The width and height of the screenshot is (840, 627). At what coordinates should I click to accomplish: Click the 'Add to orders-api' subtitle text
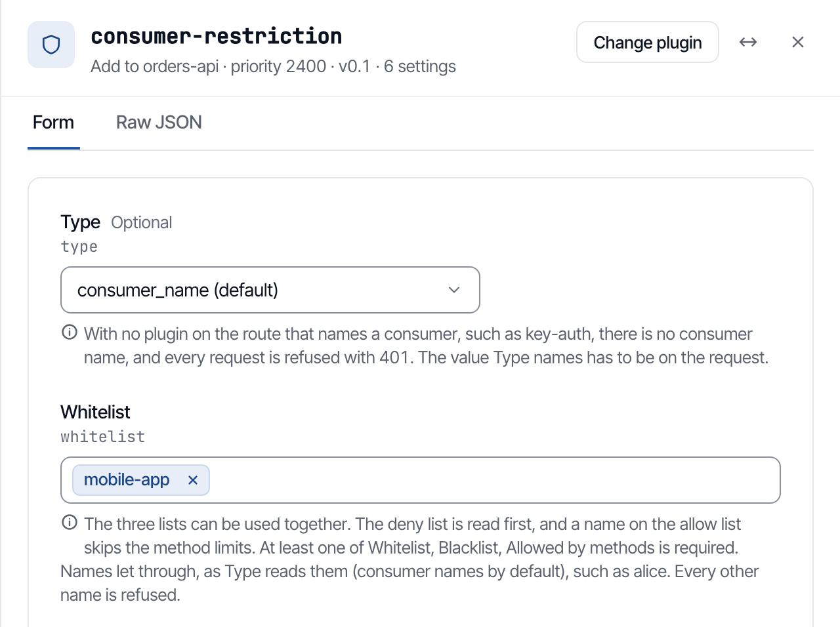pos(155,66)
